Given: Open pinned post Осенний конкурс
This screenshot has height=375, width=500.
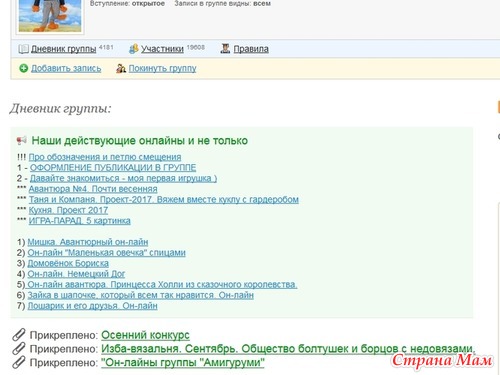Looking at the screenshot, I should click(x=145, y=335).
